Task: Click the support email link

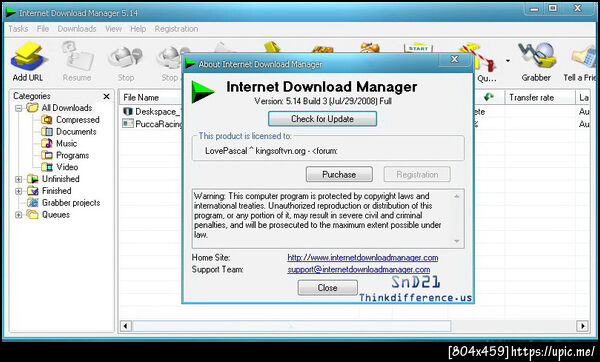Action: point(359,269)
